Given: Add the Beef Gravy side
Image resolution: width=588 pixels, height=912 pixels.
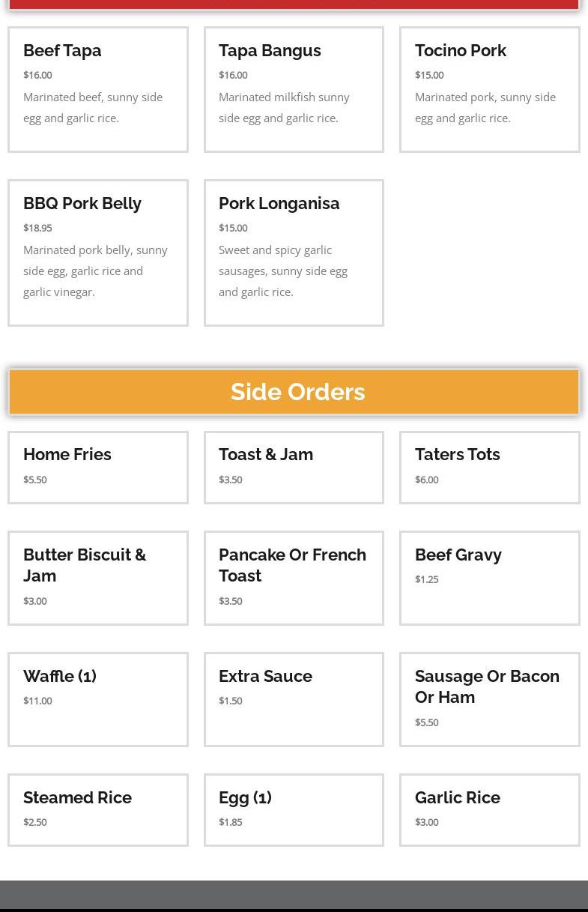Looking at the screenshot, I should 458,555.
